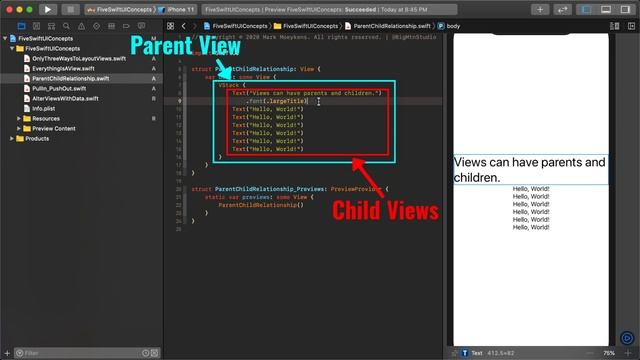The height and width of the screenshot is (360, 640).
Task: Zoom in the preview canvas
Action: coord(628,353)
